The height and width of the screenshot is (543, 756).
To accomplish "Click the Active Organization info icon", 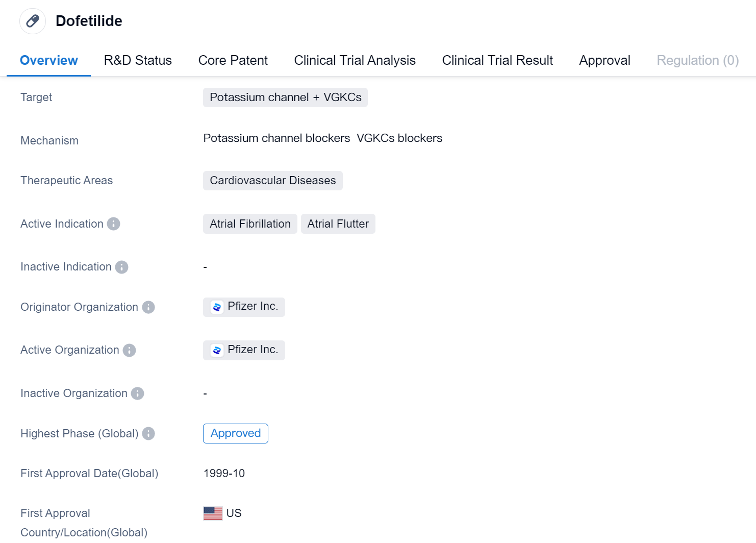I will [x=130, y=350].
